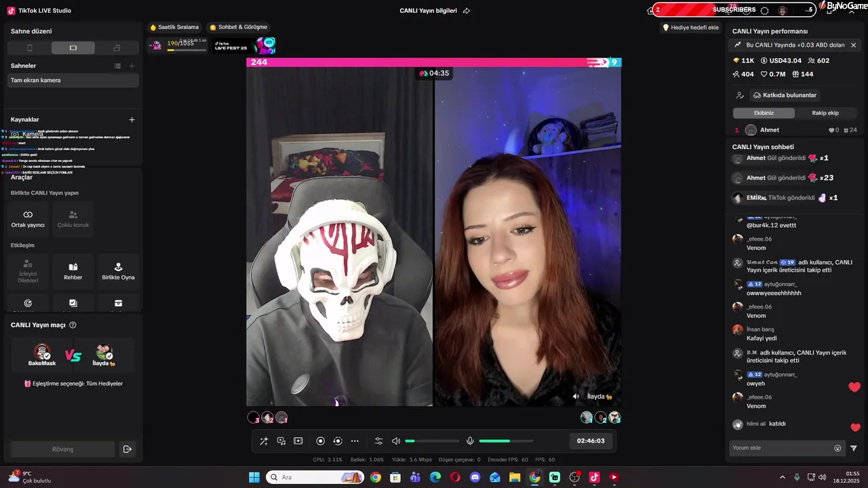Click the earnings trend arrow icon
The height and width of the screenshot is (488, 868).
tap(738, 45)
